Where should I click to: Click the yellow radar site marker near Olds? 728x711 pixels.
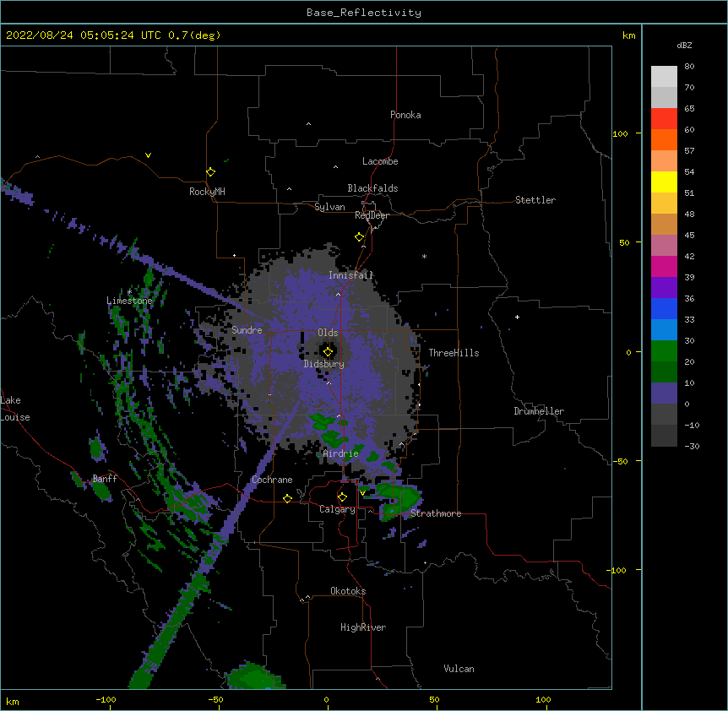(x=328, y=352)
